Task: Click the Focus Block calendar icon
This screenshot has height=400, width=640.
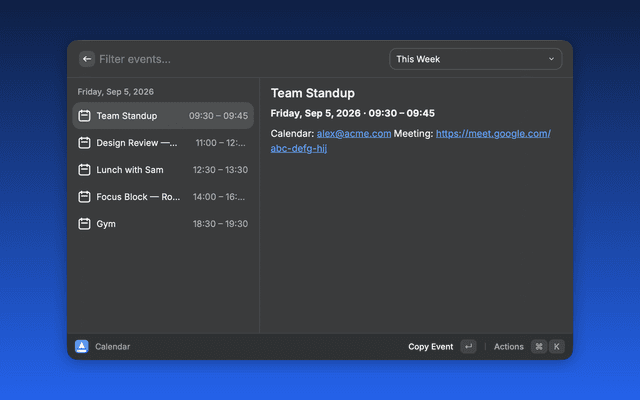Action: (x=84, y=197)
